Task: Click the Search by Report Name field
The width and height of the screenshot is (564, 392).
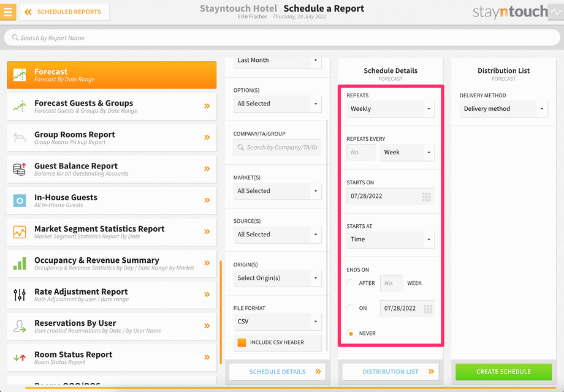Action: point(282,38)
